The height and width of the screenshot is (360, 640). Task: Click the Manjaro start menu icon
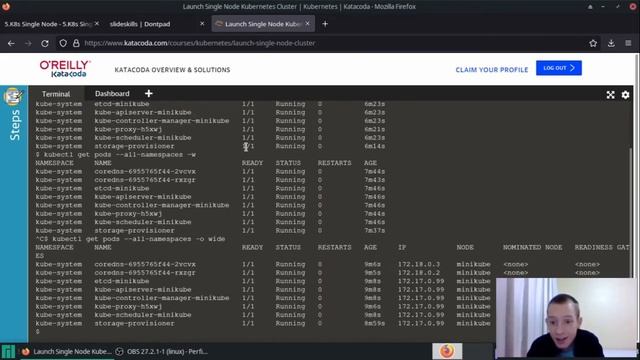[8, 351]
